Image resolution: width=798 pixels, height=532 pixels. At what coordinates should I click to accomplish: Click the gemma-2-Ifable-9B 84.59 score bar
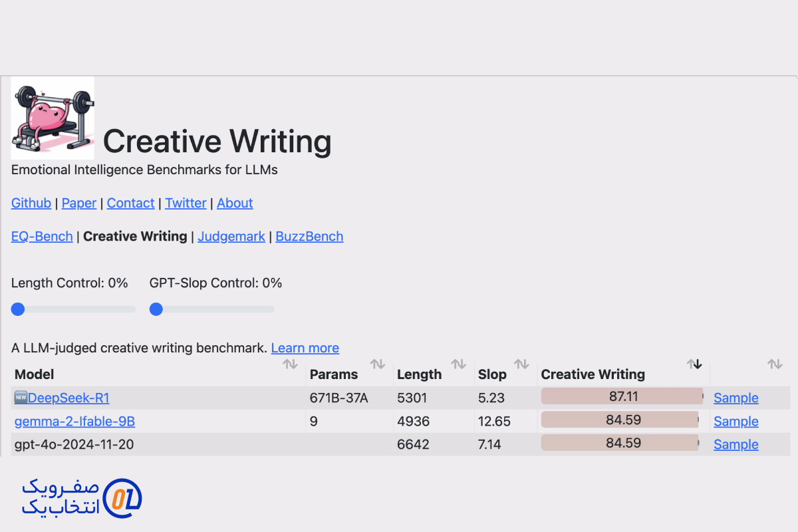(x=620, y=420)
